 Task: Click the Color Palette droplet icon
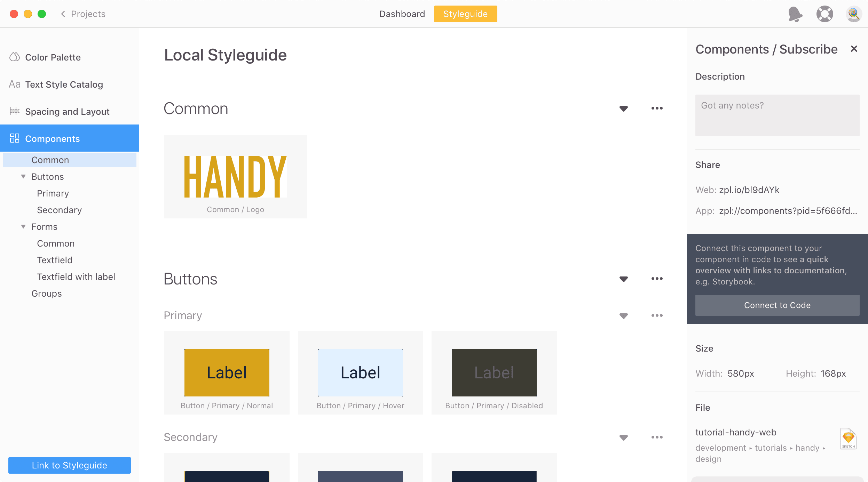point(14,57)
